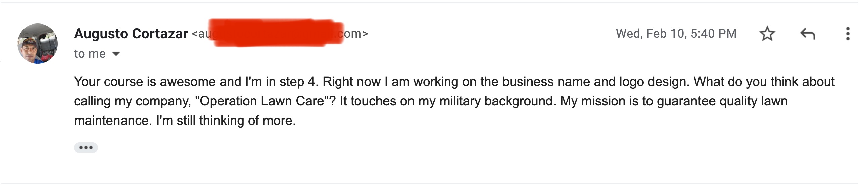868x190 pixels.
Task: Click the Wed, Feb 10, 5:40 PM timestamp
Action: coord(676,34)
